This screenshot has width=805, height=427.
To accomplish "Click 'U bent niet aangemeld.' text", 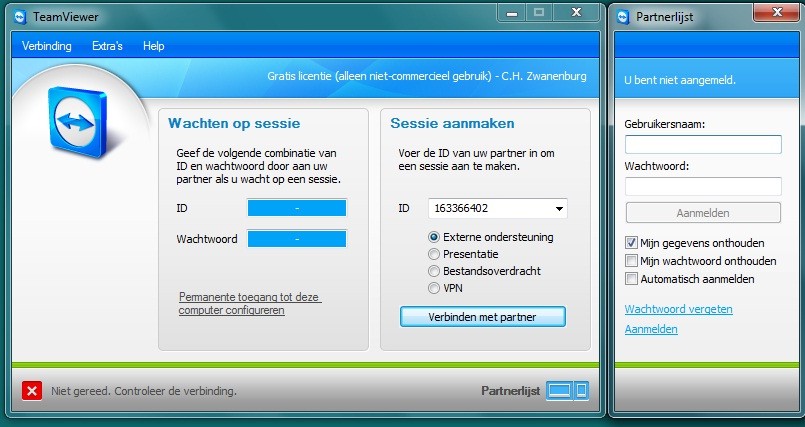I will [680, 80].
